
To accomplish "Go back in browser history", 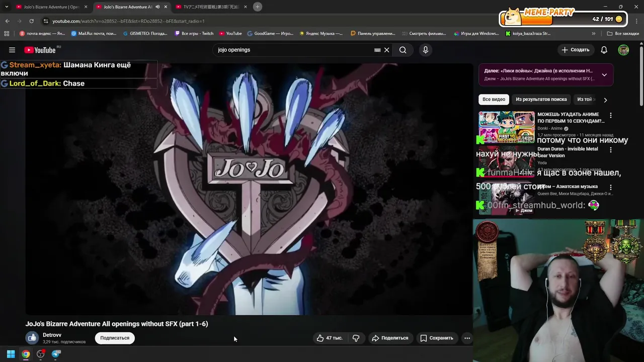I will 7,21.
